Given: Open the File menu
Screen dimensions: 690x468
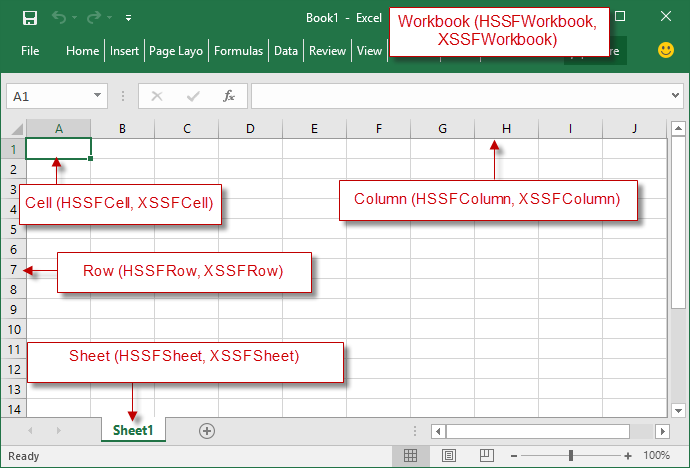Looking at the screenshot, I should (30, 51).
